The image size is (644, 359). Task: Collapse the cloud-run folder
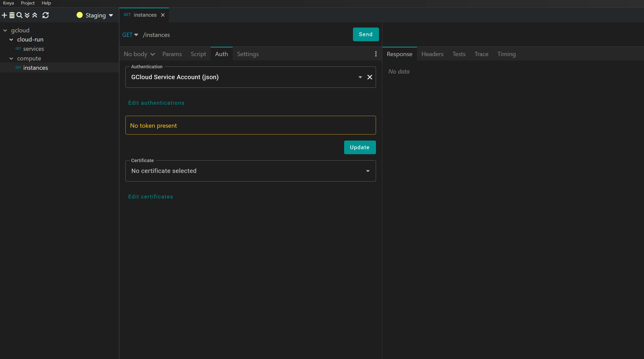click(x=11, y=39)
